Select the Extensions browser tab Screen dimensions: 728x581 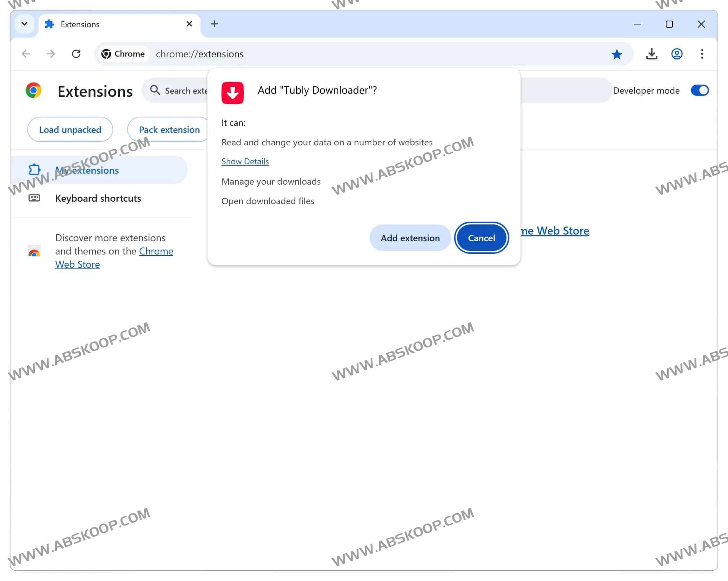(x=115, y=24)
